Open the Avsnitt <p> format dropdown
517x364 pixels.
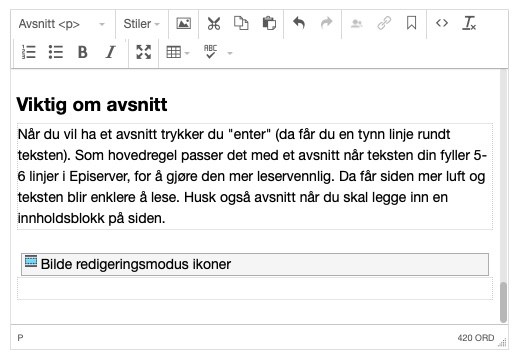62,24
